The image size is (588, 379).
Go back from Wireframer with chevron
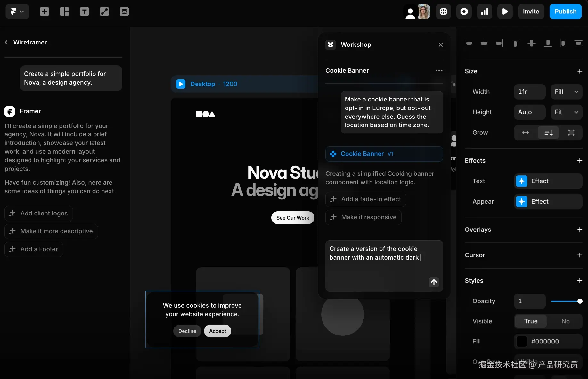pyautogui.click(x=6, y=42)
